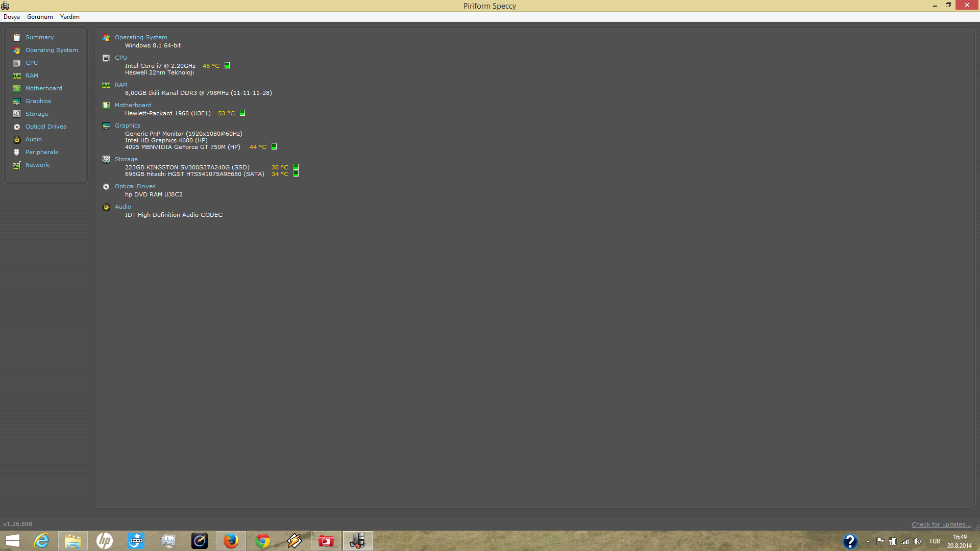This screenshot has height=551, width=980.
Task: Open File Explorer from the taskbar
Action: [x=72, y=541]
